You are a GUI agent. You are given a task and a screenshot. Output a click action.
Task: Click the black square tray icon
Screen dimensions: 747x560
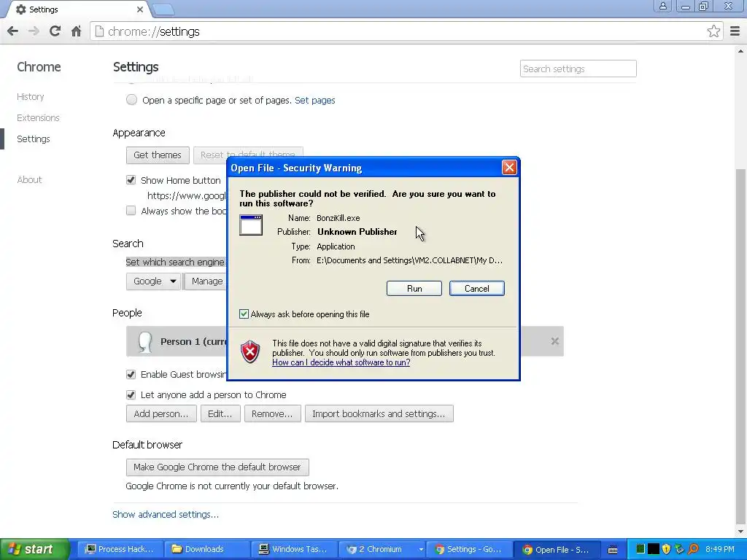[653, 549]
